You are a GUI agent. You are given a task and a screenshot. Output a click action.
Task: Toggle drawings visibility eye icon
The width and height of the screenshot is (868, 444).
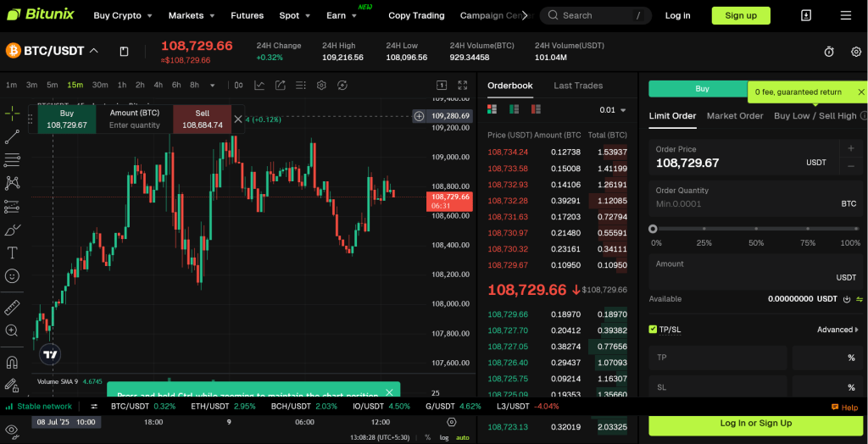tap(11, 430)
